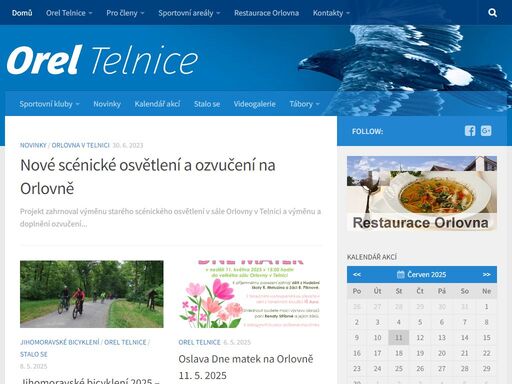Open Kalendář akcí menu item
The width and height of the screenshot is (512, 384).
coord(157,104)
